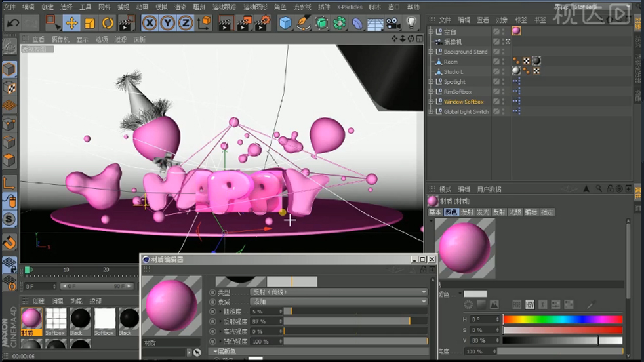
Task: Open the 对象 menu in object manager
Action: click(502, 20)
